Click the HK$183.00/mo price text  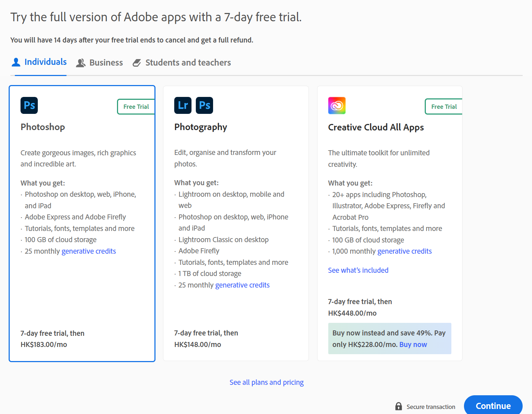(x=44, y=344)
